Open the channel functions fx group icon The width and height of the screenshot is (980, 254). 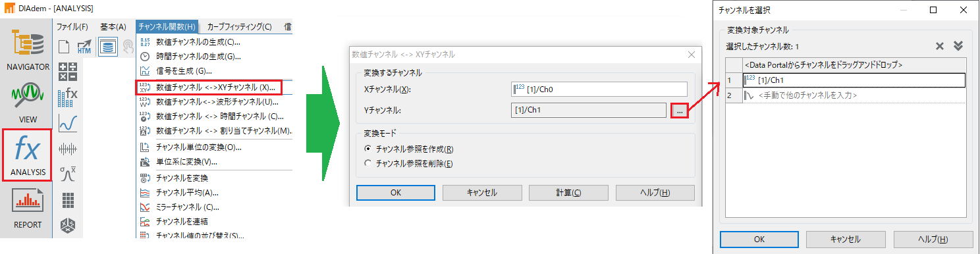[x=68, y=97]
